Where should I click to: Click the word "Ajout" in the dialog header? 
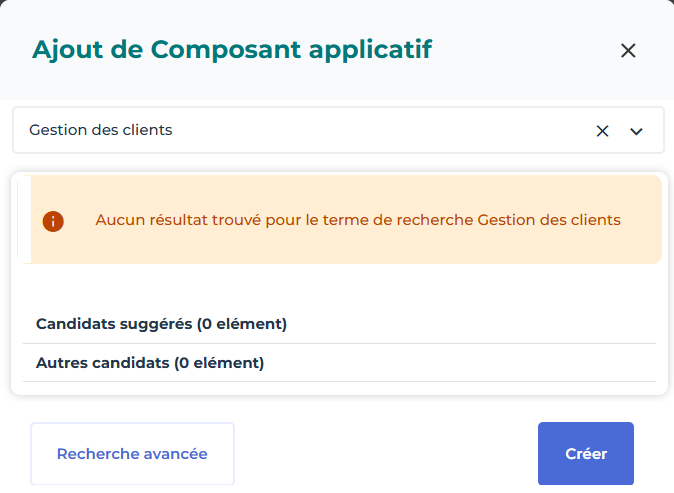click(64, 50)
